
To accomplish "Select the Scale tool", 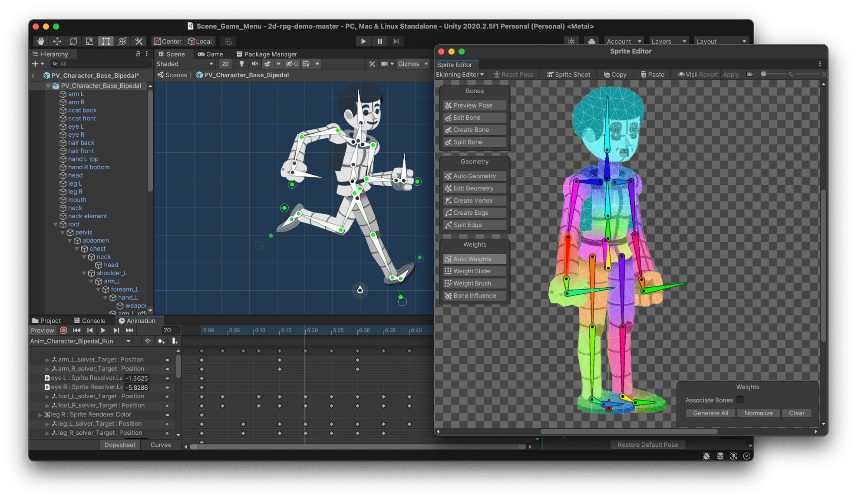I will point(89,41).
